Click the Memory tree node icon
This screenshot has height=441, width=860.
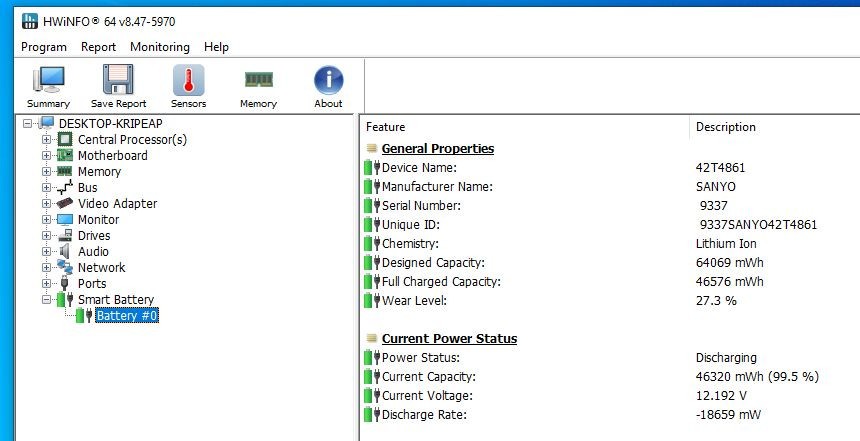[65, 171]
